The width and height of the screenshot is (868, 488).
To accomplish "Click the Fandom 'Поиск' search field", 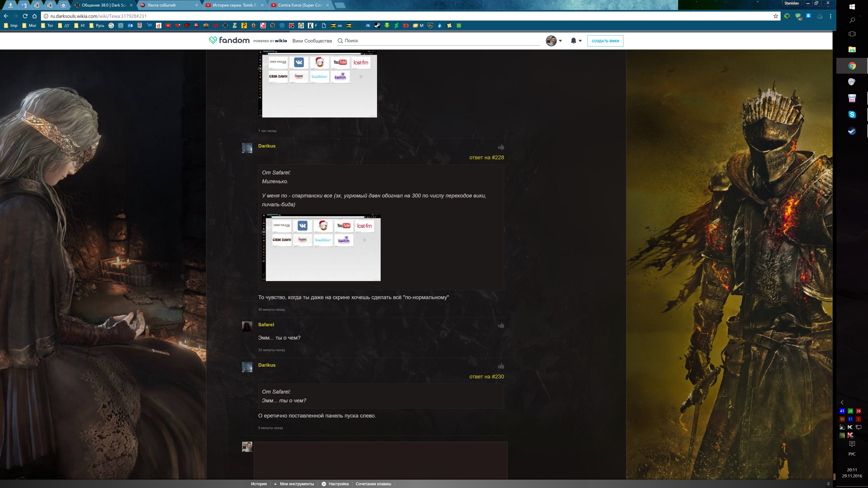I will [x=439, y=41].
